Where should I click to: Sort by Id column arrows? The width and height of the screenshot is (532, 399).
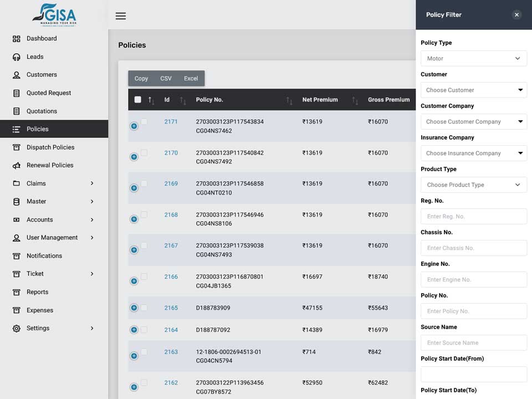click(183, 100)
